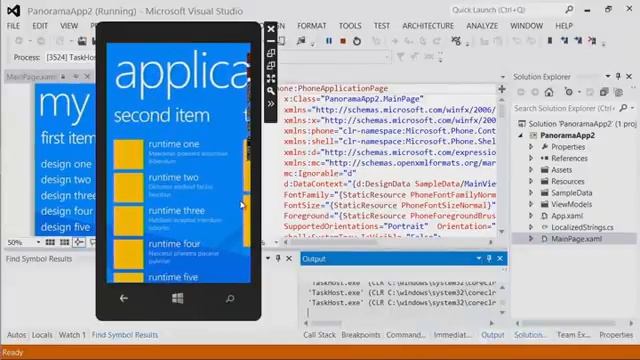The width and height of the screenshot is (640, 360).
Task: Open the Solution Explorer search options dropdown
Action: (632, 108)
